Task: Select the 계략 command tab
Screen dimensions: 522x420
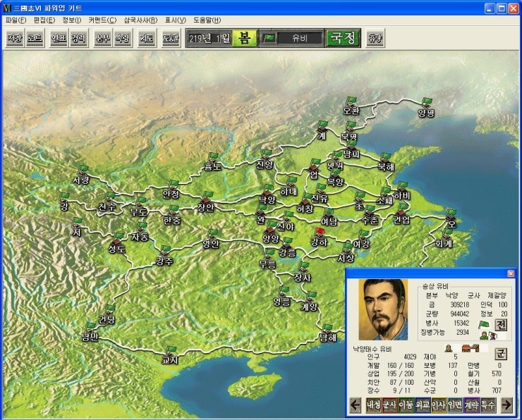Action: (472, 405)
